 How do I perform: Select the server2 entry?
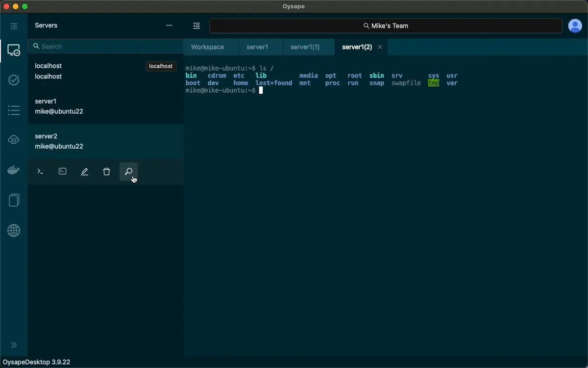[x=106, y=141]
